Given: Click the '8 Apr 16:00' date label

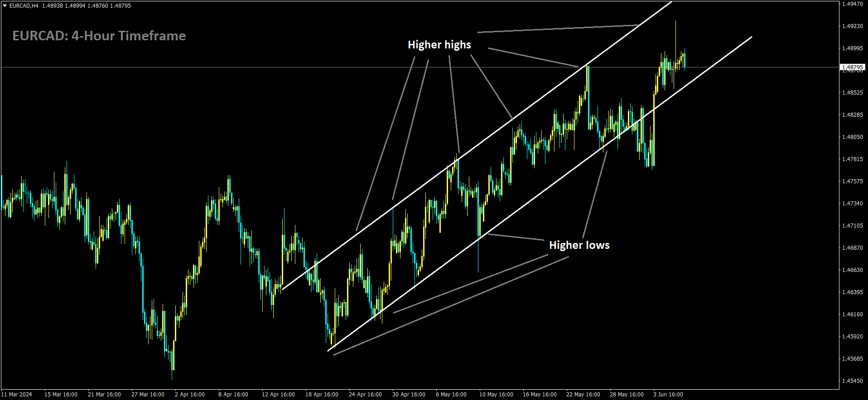Looking at the screenshot, I should tap(233, 395).
